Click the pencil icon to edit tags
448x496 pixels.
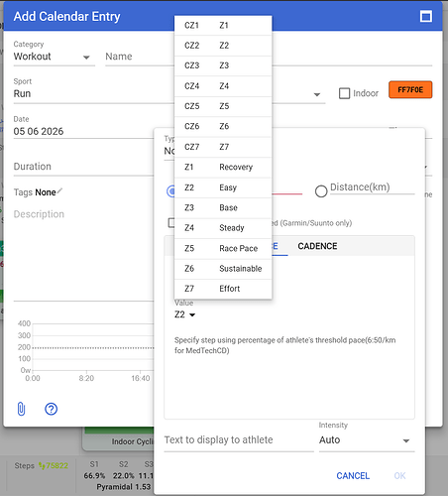59,190
